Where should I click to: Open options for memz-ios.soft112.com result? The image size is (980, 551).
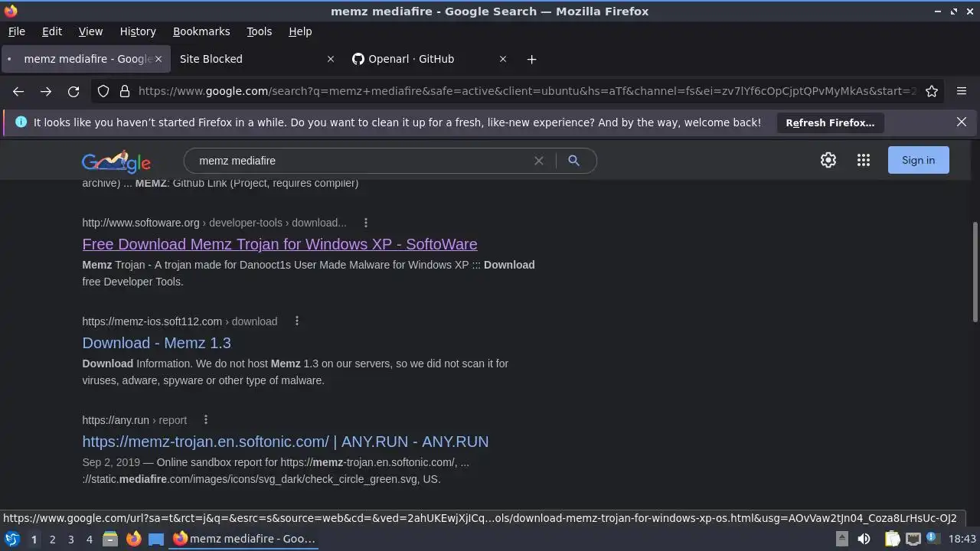coord(297,321)
